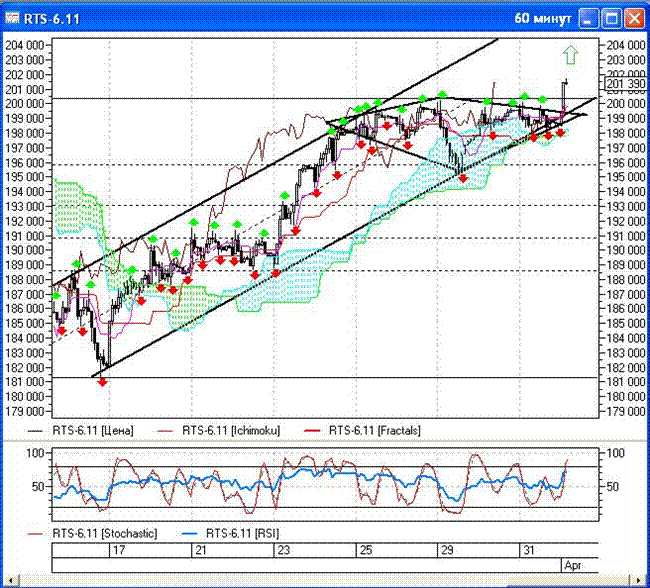
Task: Click the RTS-6.11 [Stochastic] legend entry
Action: [x=105, y=533]
